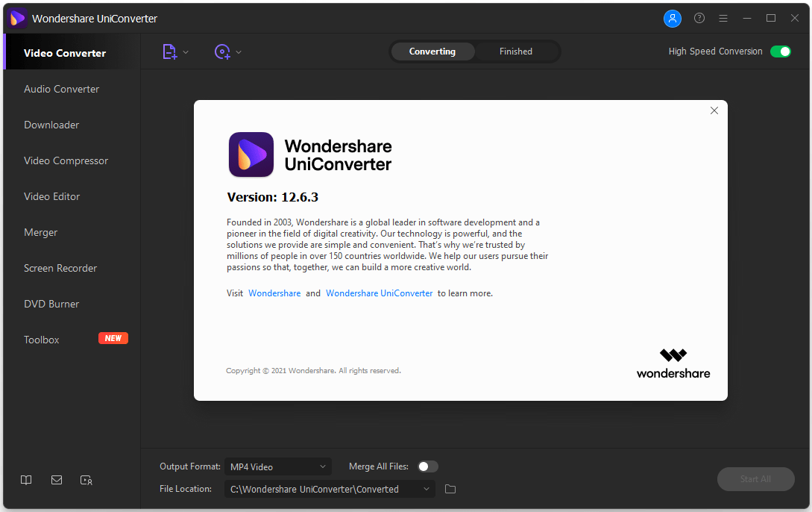Open Downloader in sidebar

(72, 125)
